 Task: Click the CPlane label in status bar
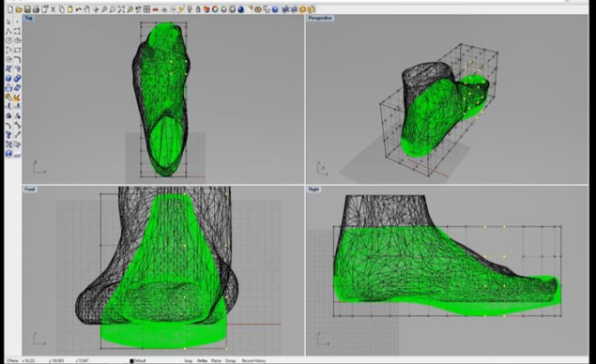click(x=12, y=360)
